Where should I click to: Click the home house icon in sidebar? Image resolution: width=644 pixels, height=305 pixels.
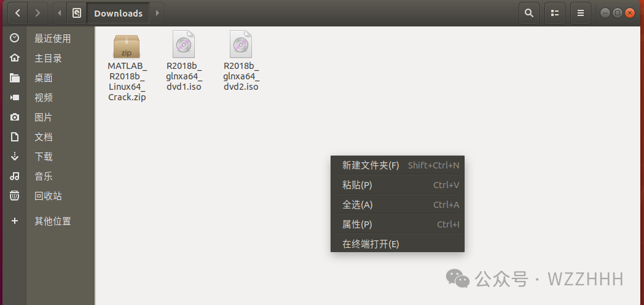(x=14, y=58)
